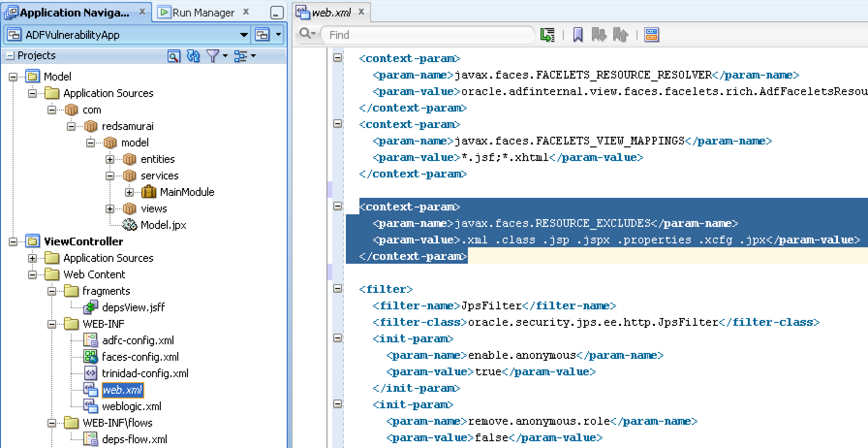The height and width of the screenshot is (448, 868).
Task: Select Model's Application Sources folder
Action: click(108, 93)
